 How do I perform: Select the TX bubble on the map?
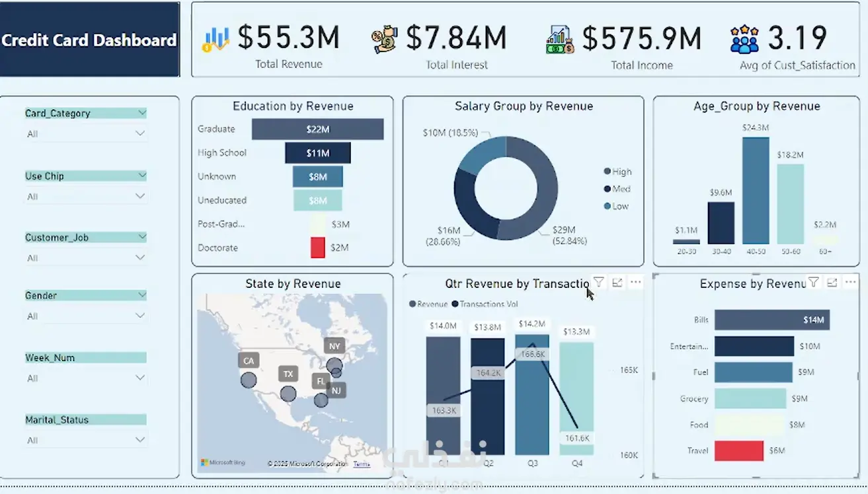288,394
